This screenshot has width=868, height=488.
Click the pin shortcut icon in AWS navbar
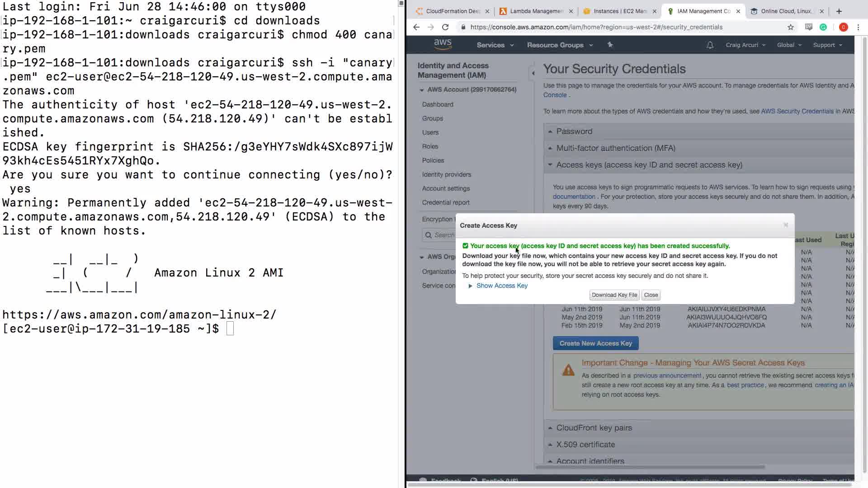pyautogui.click(x=610, y=45)
